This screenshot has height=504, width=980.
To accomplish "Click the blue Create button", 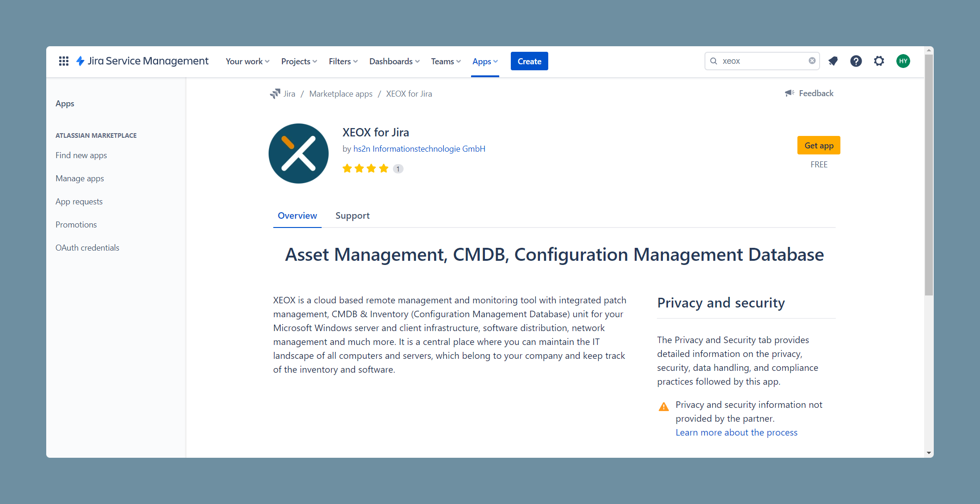I will (529, 61).
